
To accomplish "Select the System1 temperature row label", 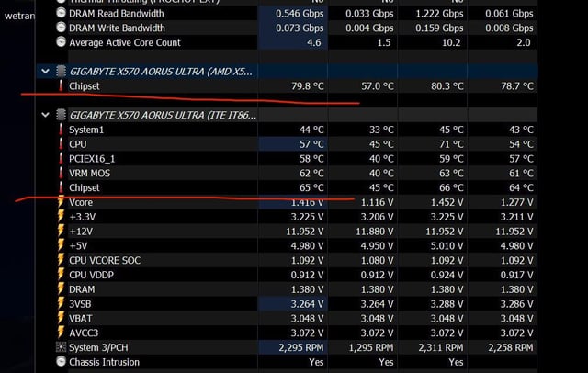I will click(x=86, y=130).
